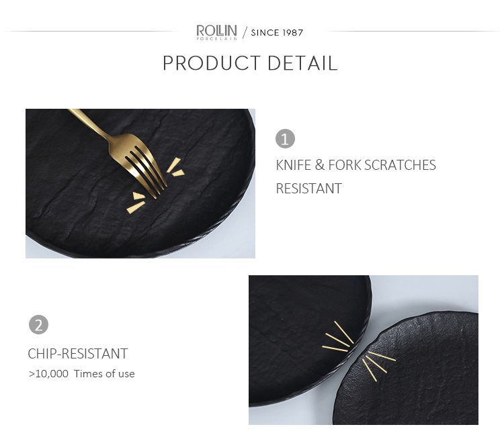Viewport: 504px width, 431px height.
Task: Click the gray number 1 badge
Action: (285, 139)
